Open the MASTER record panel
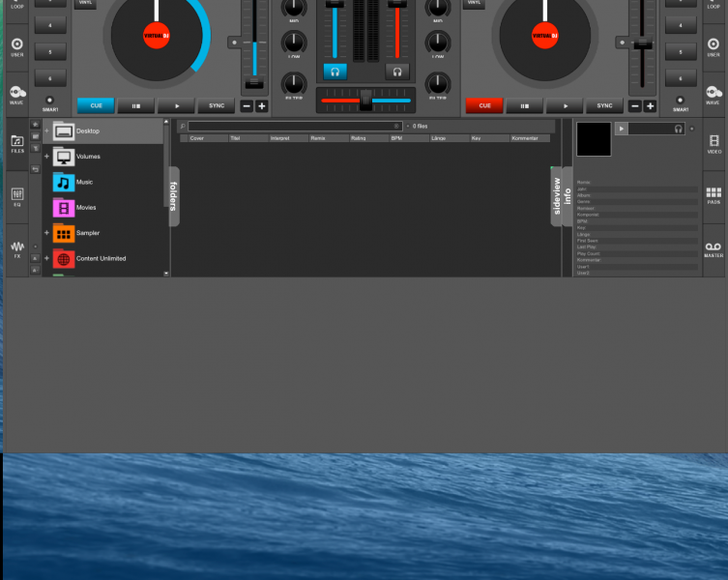This screenshot has height=580, width=728. pos(713,249)
